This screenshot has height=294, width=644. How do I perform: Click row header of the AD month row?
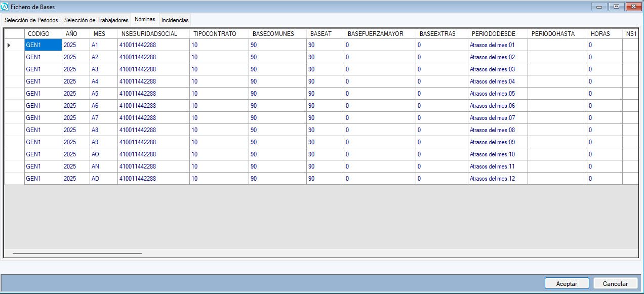(x=14, y=179)
